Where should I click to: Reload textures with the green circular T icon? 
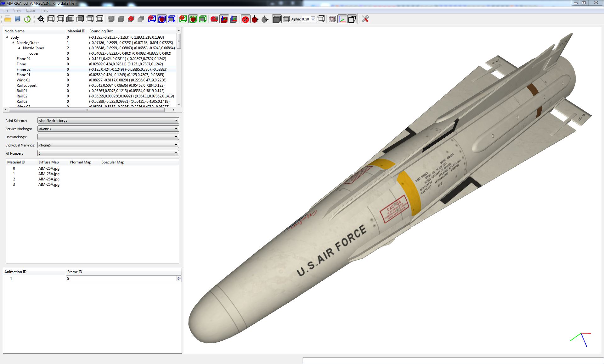point(27,19)
